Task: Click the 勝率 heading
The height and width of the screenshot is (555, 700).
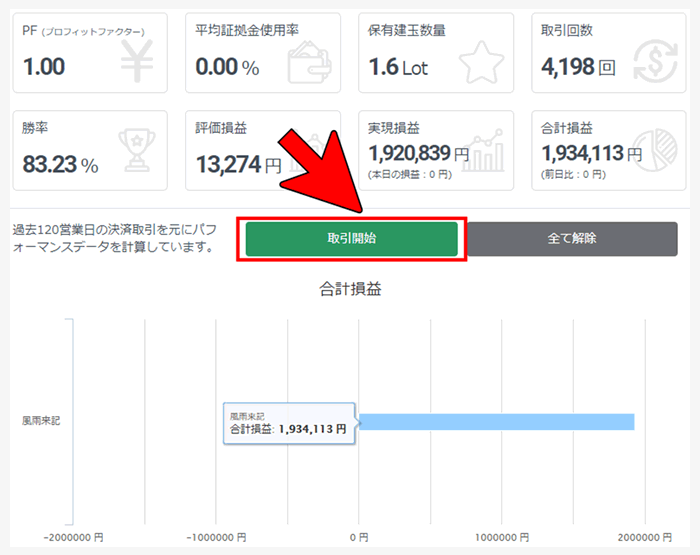Action: (x=35, y=128)
